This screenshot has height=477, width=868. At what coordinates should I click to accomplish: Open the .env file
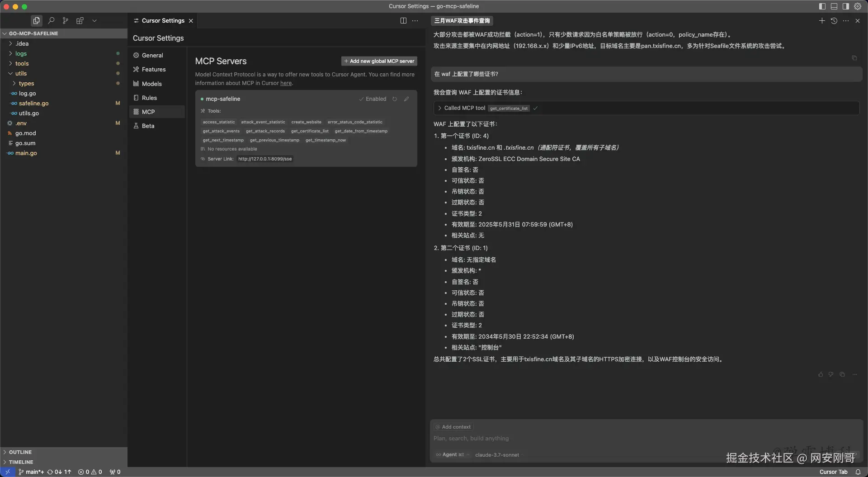64,123
